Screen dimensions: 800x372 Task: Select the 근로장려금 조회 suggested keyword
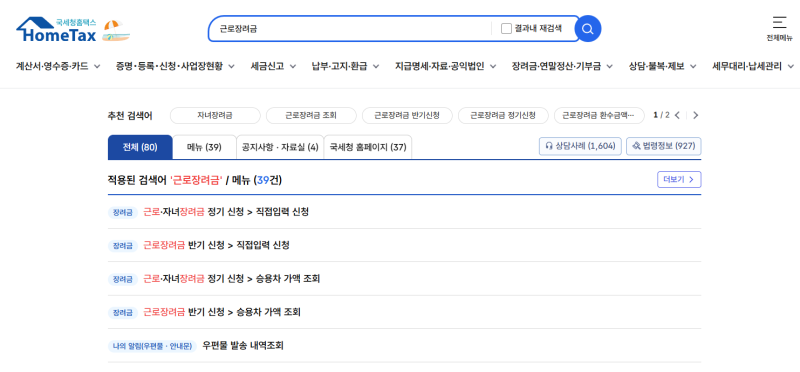(x=311, y=115)
